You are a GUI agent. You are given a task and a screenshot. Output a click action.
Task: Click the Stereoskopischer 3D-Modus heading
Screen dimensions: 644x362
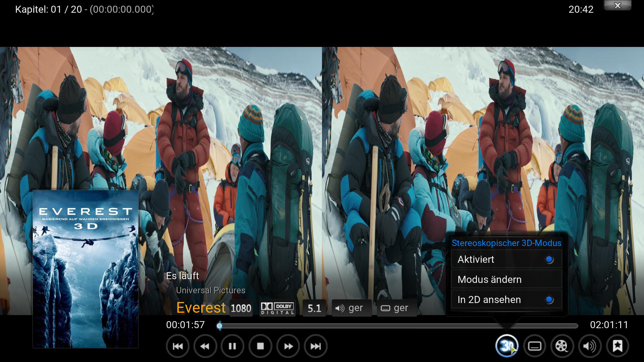(x=506, y=243)
